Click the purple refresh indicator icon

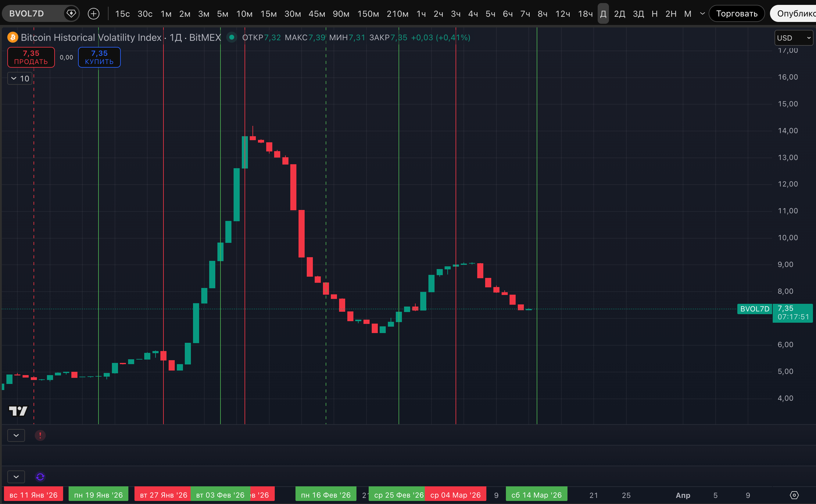40,477
